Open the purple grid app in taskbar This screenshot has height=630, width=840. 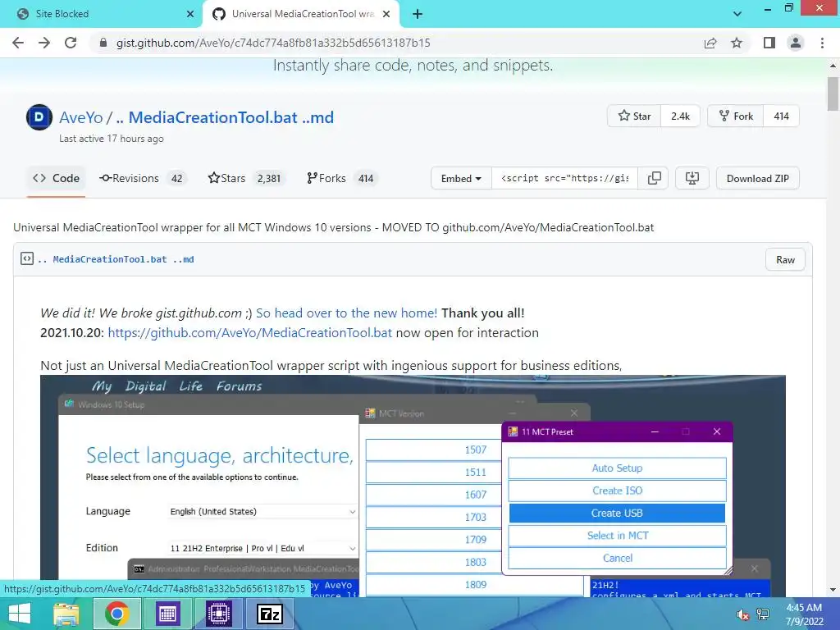167,614
